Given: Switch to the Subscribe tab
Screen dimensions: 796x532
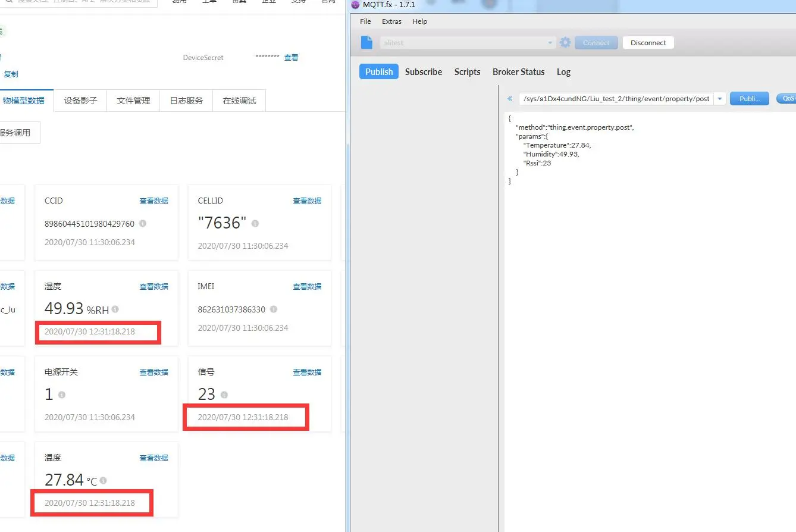Looking at the screenshot, I should (x=424, y=72).
